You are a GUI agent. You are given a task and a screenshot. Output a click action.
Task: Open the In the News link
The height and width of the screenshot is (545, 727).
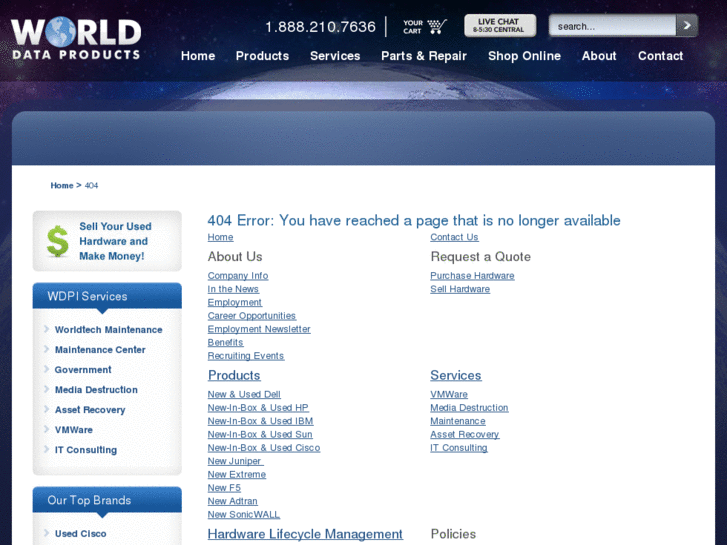233,289
